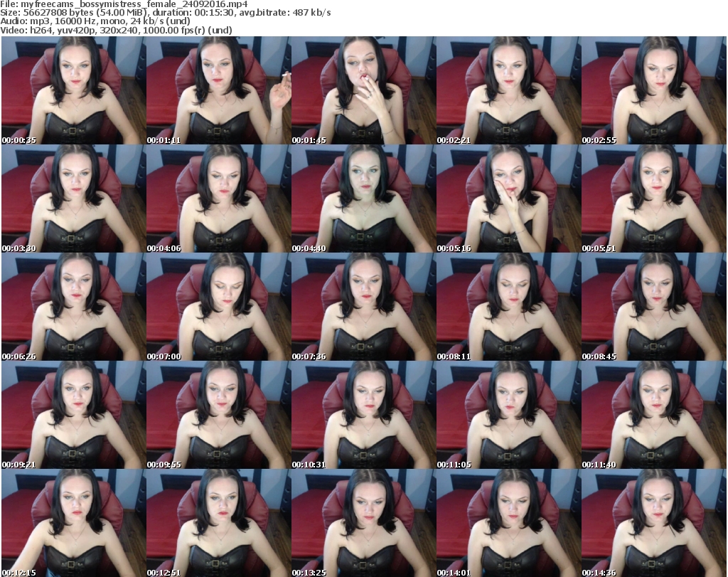
Task: Open the frame stamped 00:04:06
Action: (x=219, y=198)
